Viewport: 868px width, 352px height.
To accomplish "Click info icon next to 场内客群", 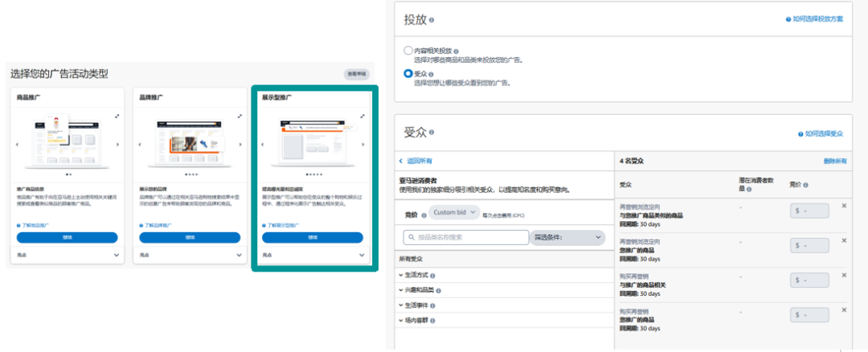I will pyautogui.click(x=432, y=321).
